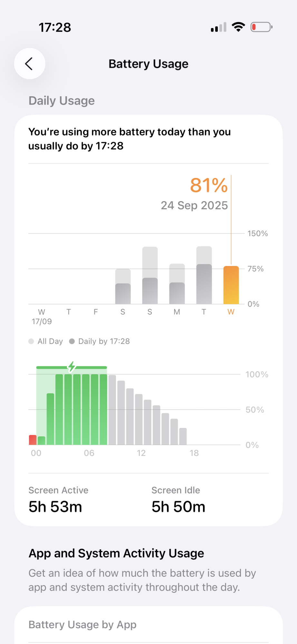The height and width of the screenshot is (644, 297).
Task: Tap the last gray hourly battery bar
Action: (x=183, y=436)
